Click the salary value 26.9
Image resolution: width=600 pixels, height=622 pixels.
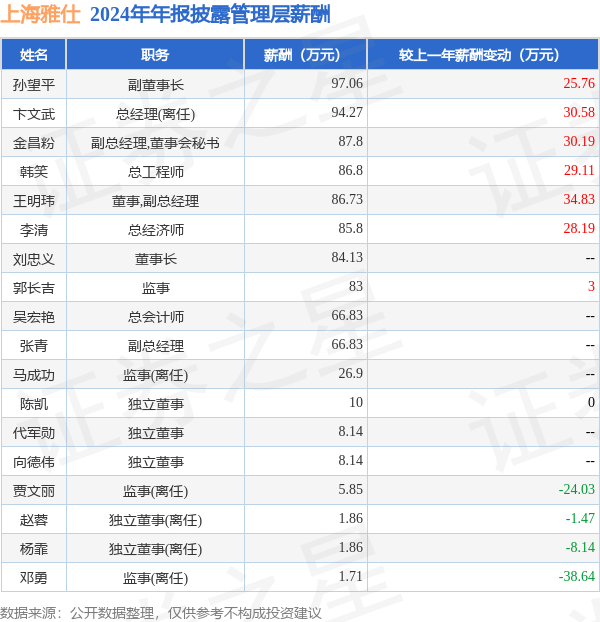[351, 373]
